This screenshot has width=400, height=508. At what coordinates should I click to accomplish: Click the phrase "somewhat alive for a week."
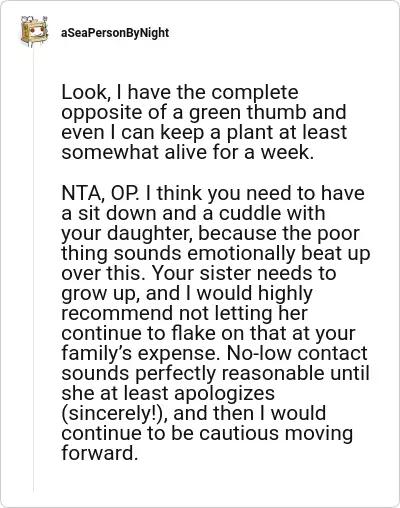pyautogui.click(x=188, y=152)
